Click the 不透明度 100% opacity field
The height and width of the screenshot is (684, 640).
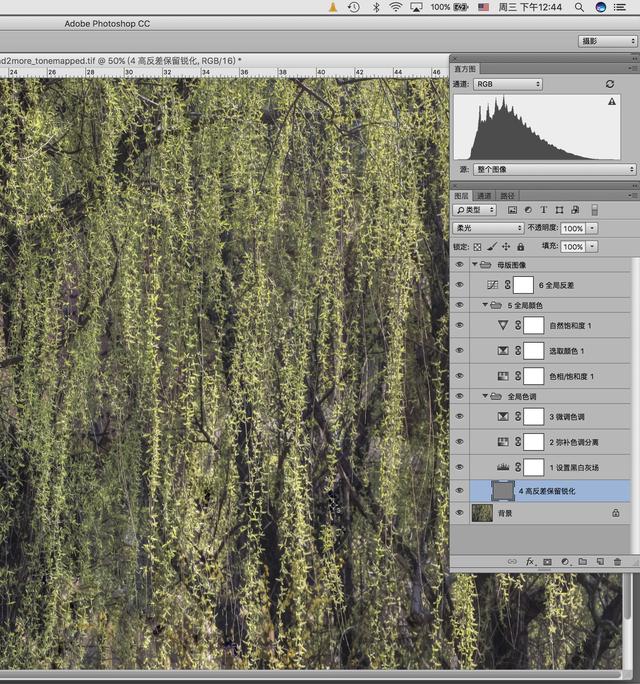[x=573, y=228]
